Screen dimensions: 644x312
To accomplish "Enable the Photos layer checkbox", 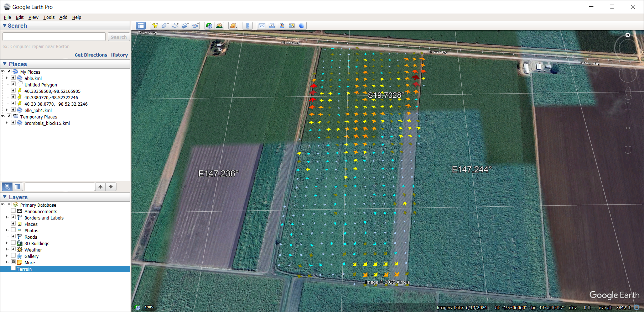I will click(x=13, y=230).
